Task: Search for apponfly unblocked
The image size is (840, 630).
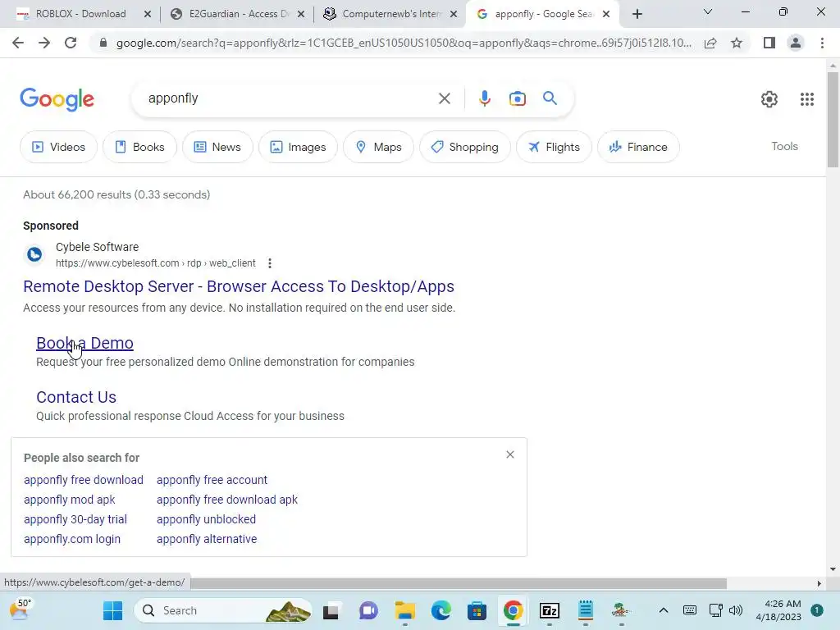Action: (206, 519)
